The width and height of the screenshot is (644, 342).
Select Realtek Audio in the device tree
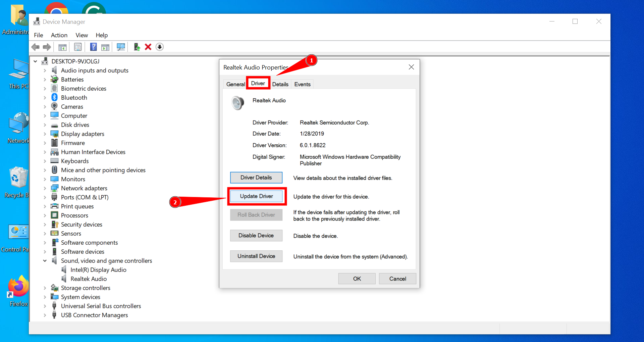point(89,279)
